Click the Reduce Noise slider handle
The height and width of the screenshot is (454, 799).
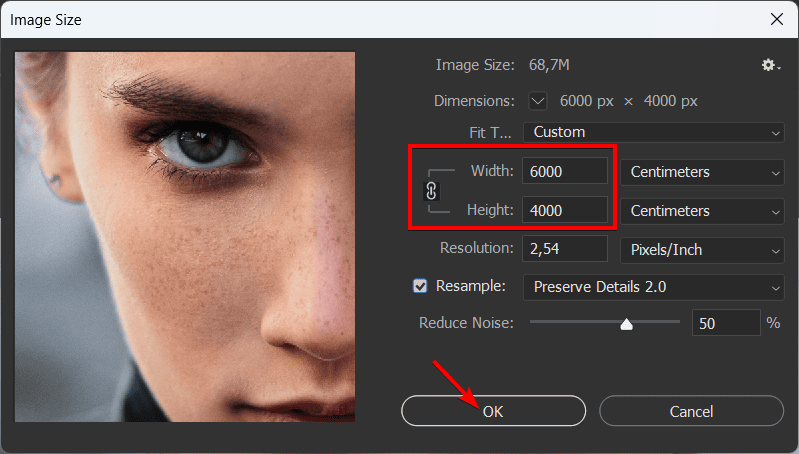(x=627, y=323)
